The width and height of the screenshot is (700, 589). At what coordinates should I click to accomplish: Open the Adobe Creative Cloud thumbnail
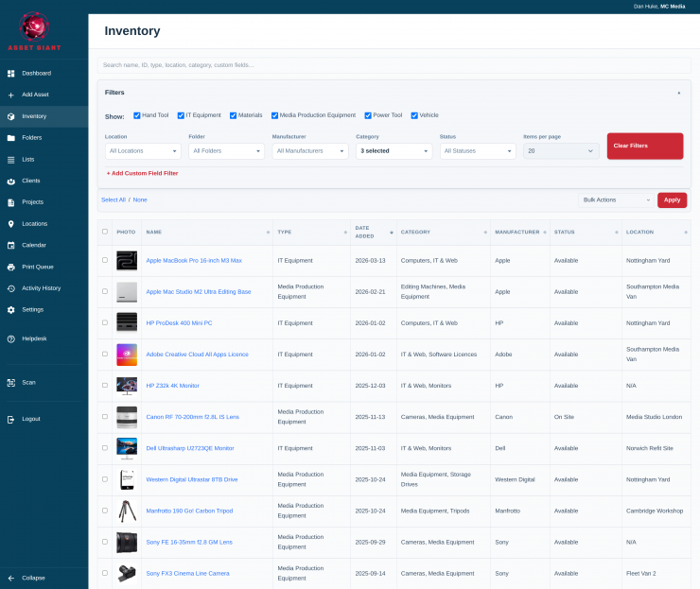click(x=127, y=355)
